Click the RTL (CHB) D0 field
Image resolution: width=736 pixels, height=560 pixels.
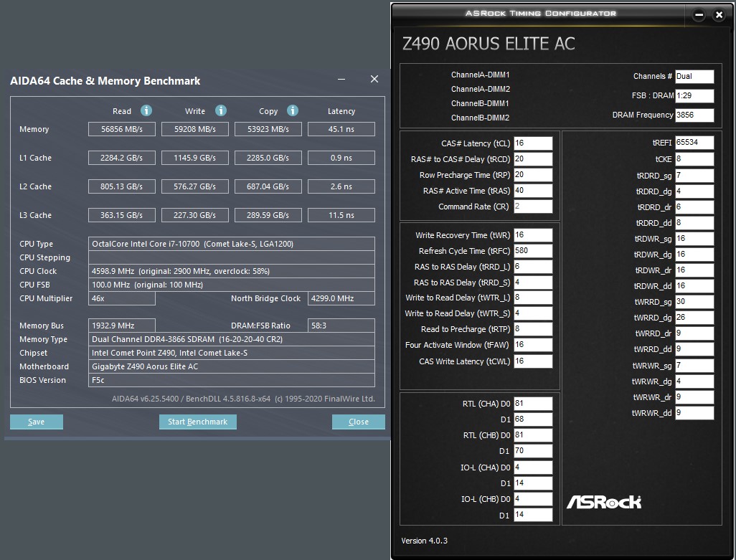[533, 435]
